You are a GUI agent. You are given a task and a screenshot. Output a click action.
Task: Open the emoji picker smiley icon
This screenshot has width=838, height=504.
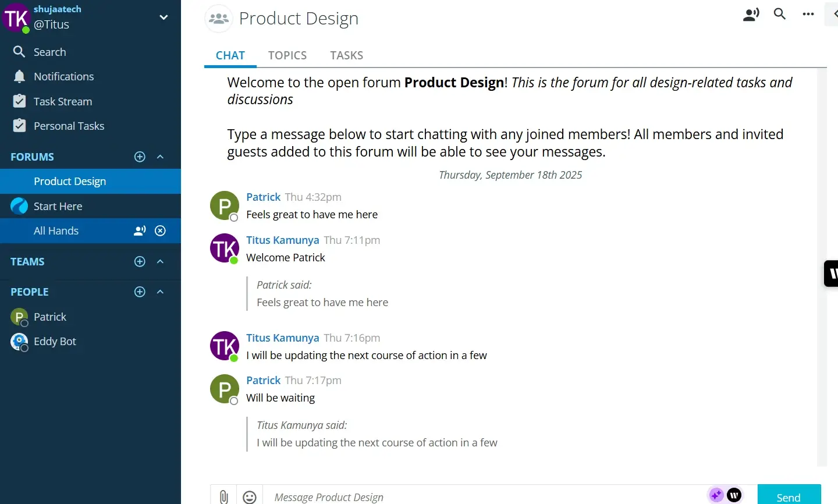point(250,496)
